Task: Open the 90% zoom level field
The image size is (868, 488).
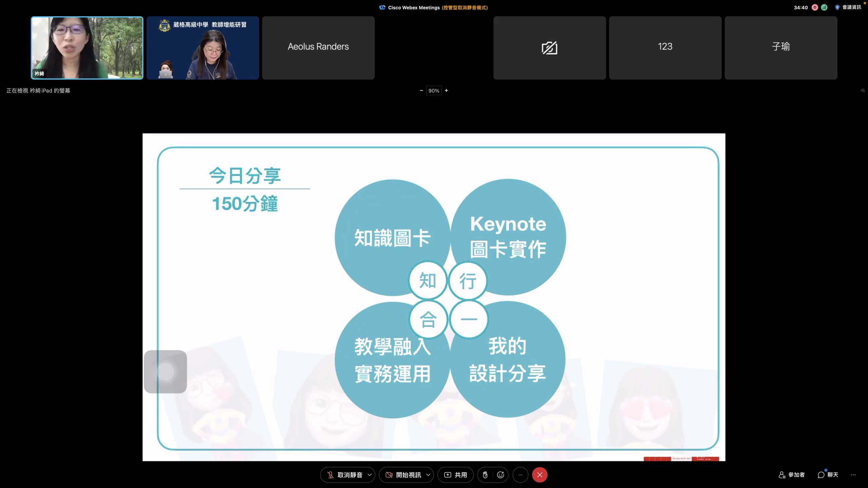Action: (434, 90)
